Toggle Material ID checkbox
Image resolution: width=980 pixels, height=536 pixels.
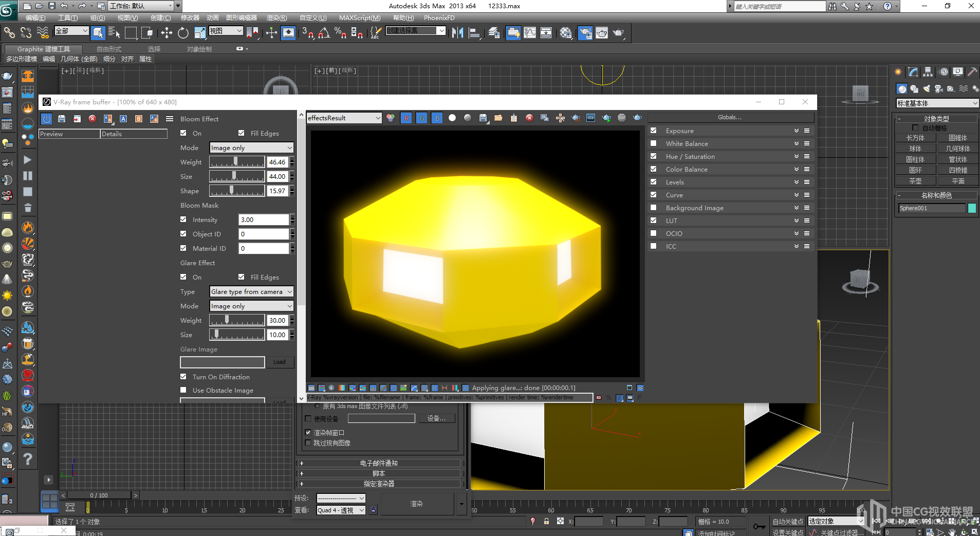(183, 248)
